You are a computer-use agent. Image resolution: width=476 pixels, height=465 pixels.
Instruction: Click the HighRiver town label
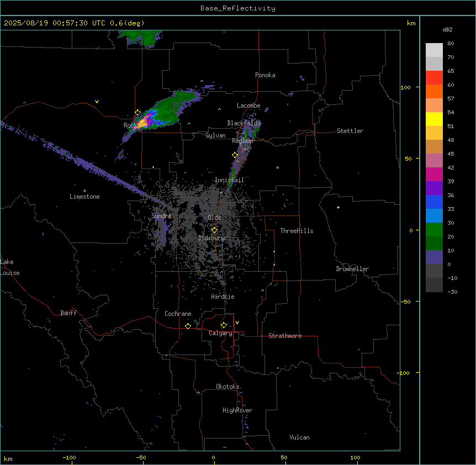tap(237, 410)
